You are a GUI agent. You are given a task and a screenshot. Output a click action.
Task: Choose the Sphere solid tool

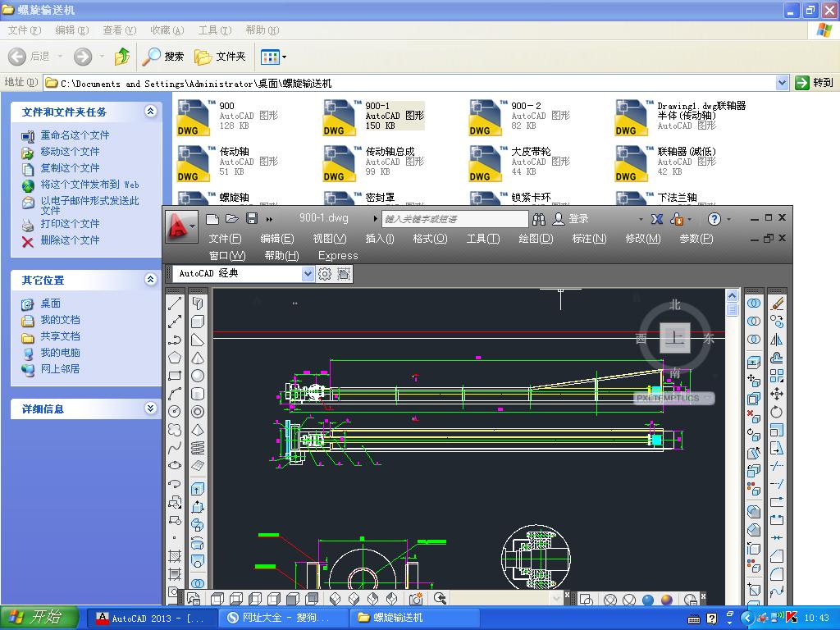click(198, 376)
